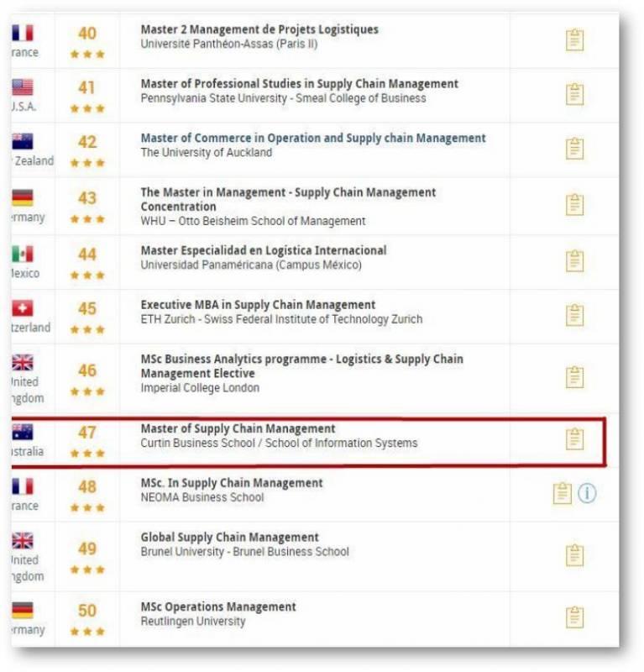
Task: Open Master of Commerce in Operation program link
Action: coord(312,139)
